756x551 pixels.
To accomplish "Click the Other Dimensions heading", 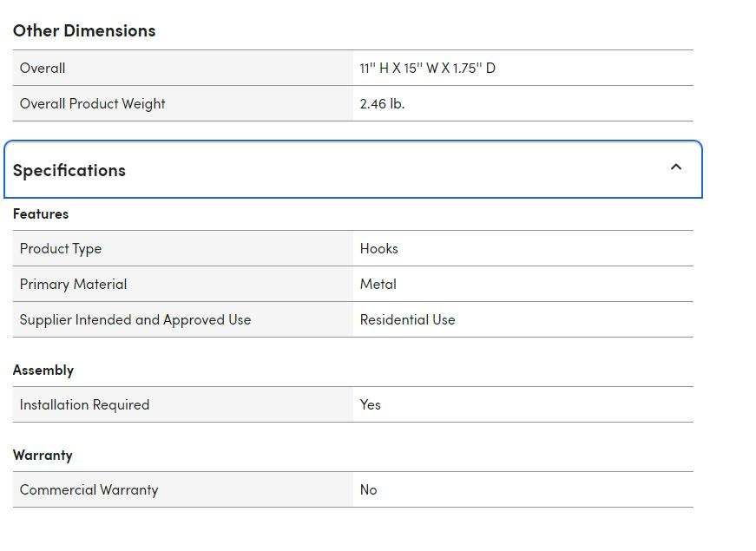I will coord(84,30).
